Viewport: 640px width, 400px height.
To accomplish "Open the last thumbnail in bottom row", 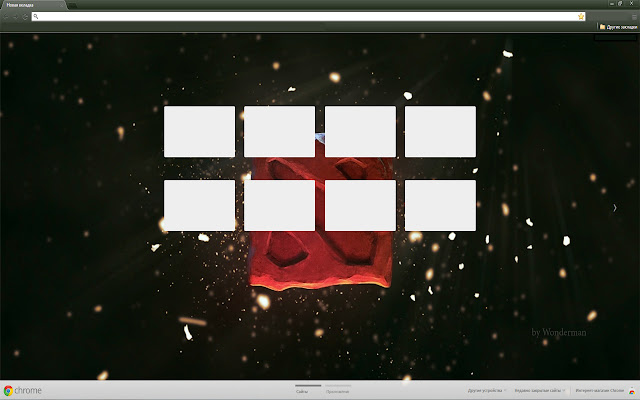I will 440,205.
